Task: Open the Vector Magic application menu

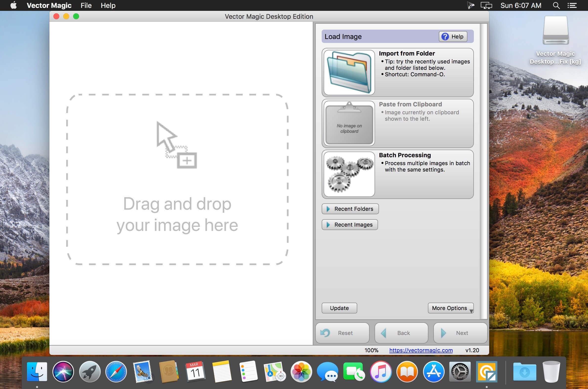Action: click(49, 5)
